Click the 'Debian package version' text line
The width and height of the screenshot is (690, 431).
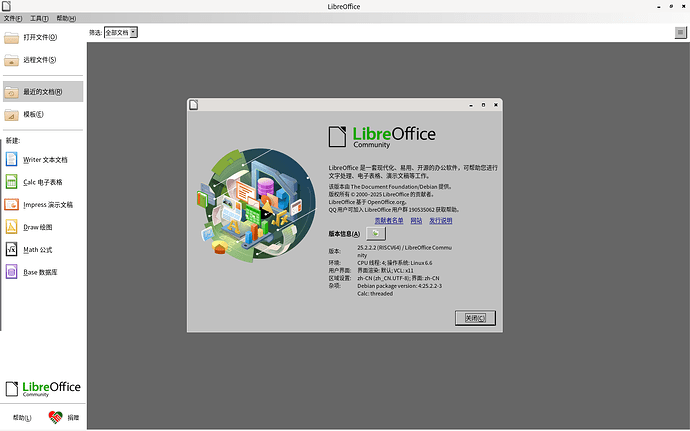click(x=400, y=286)
